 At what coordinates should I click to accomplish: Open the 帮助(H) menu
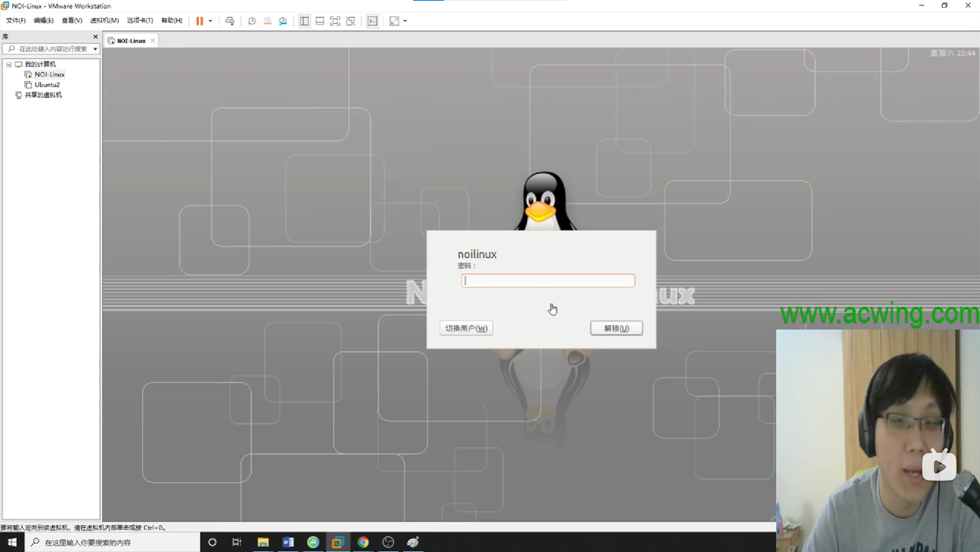click(172, 20)
